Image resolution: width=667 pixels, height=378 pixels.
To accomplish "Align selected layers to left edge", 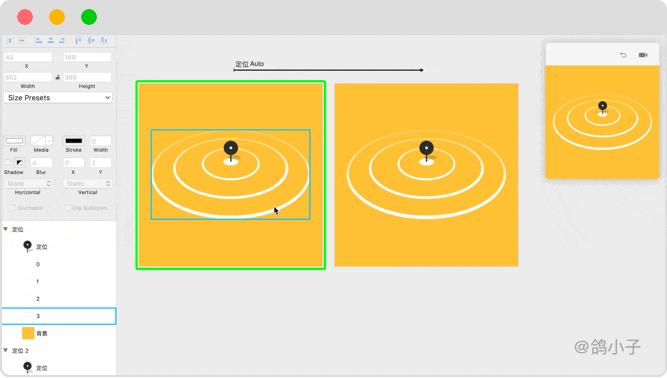I will 39,40.
